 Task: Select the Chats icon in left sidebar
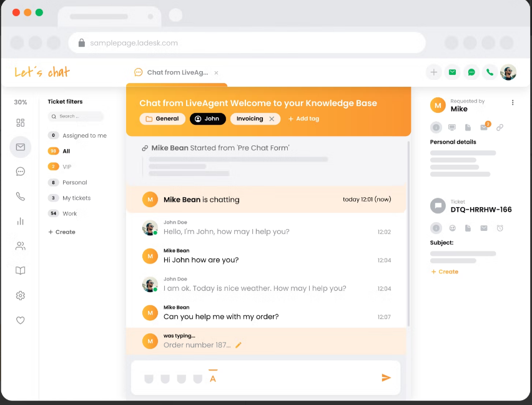[x=20, y=172]
